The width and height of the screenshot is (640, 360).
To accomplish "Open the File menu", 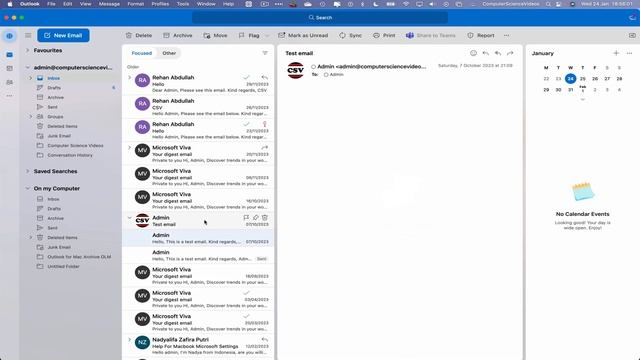I will coord(51,4).
